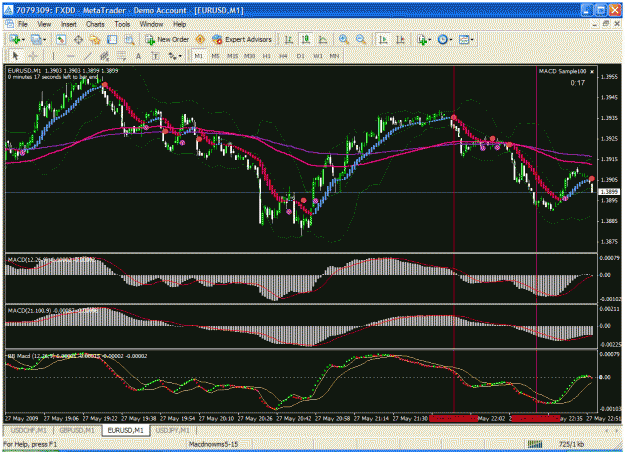Image resolution: width=625 pixels, height=452 pixels.
Task: Click the Indicators list icon
Action: (x=422, y=39)
